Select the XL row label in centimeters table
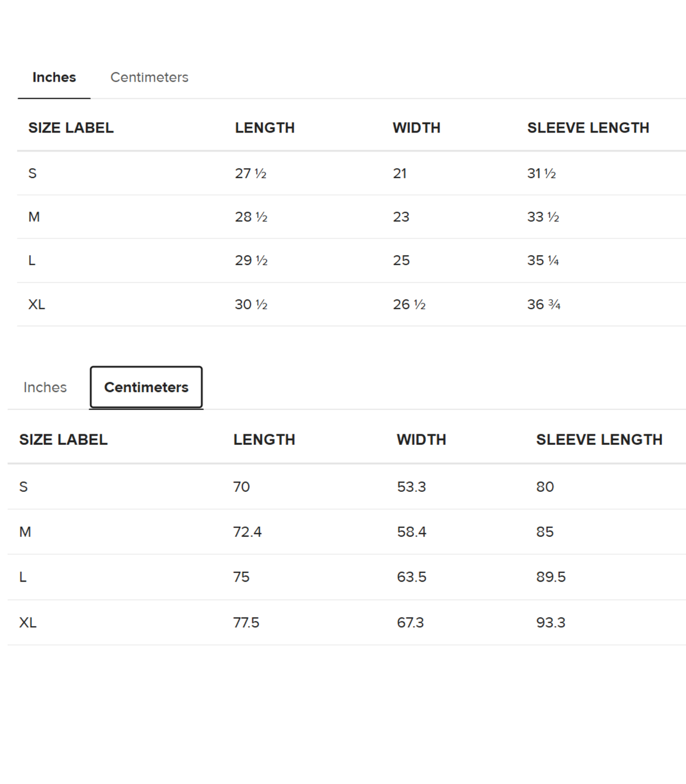The height and width of the screenshot is (784, 686). point(28,623)
